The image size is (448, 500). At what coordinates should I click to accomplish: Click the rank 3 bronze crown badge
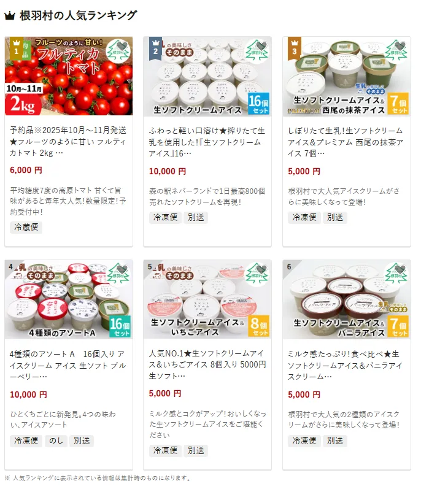point(295,48)
